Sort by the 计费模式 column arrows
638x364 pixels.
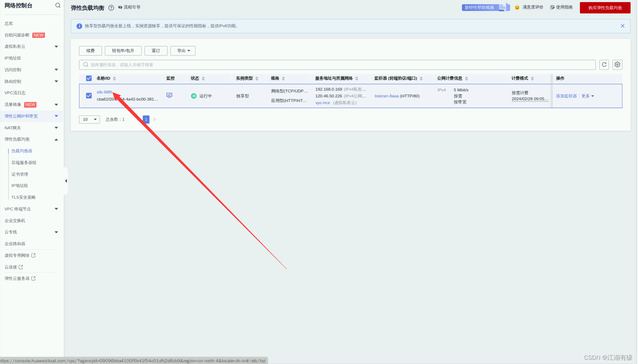tap(532, 79)
